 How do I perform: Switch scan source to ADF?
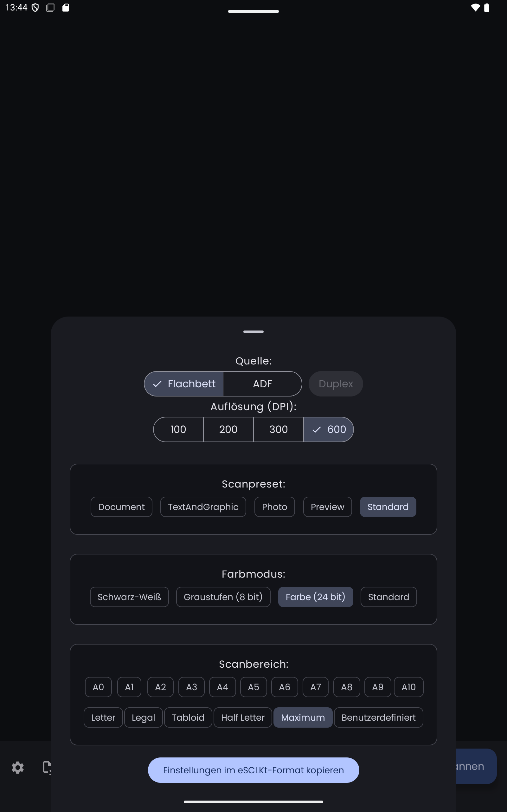point(262,383)
